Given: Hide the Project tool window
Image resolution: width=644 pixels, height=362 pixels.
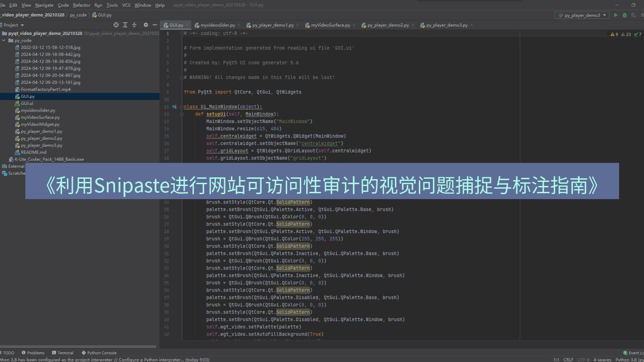Looking at the screenshot, I should (x=155, y=25).
